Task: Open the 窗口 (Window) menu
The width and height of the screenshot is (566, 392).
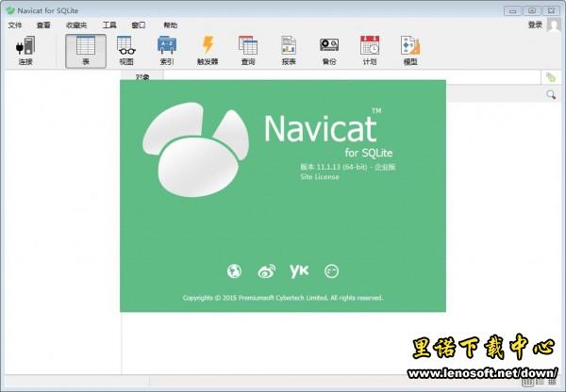Action: click(139, 24)
